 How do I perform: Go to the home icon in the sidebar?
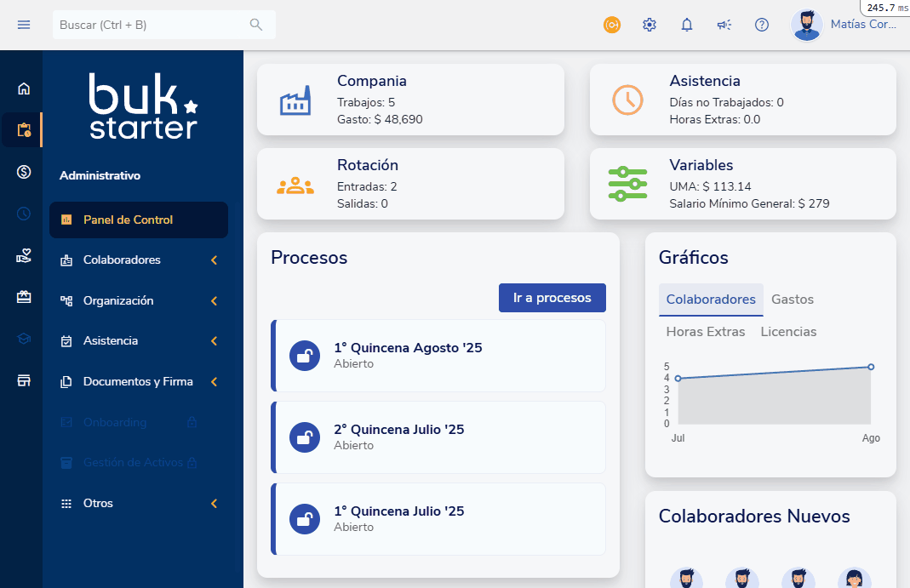click(24, 88)
